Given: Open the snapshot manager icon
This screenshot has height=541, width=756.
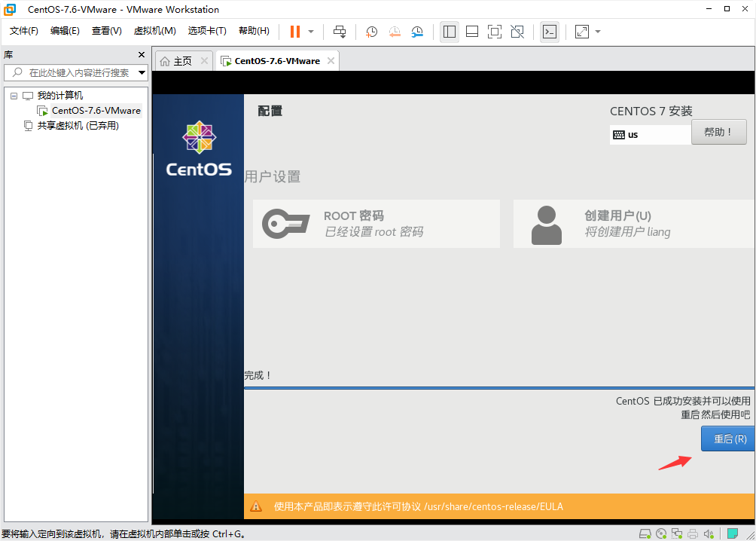Looking at the screenshot, I should tap(417, 32).
